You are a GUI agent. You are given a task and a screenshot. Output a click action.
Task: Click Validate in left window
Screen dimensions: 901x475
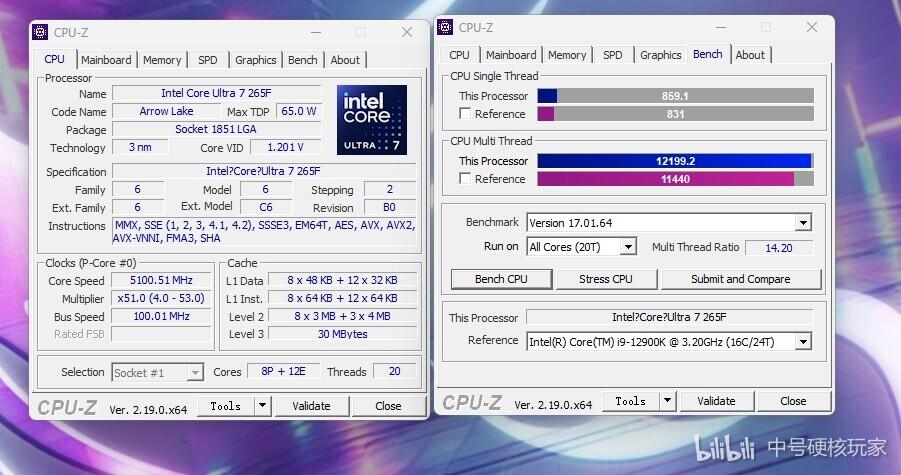311,406
